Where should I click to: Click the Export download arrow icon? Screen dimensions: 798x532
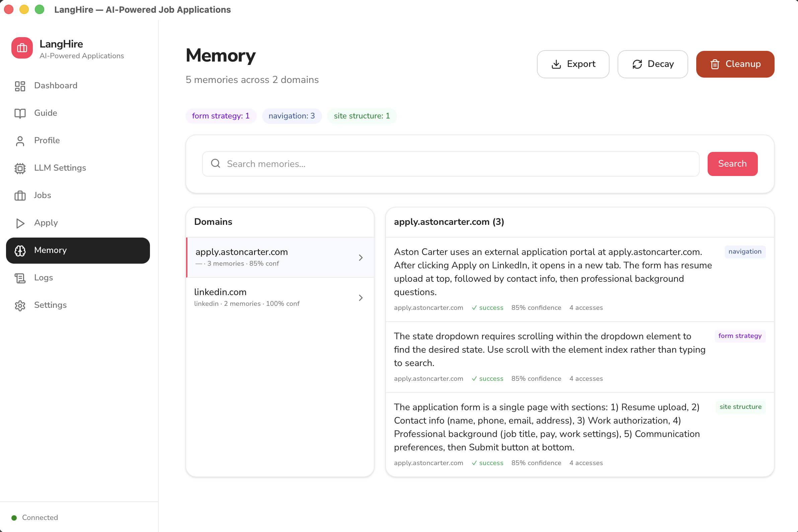click(556, 64)
